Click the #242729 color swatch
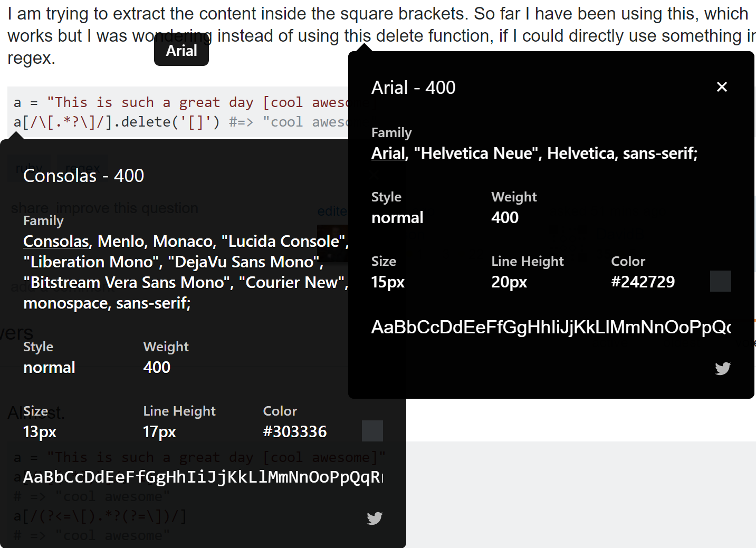This screenshot has width=756, height=548. pos(720,281)
